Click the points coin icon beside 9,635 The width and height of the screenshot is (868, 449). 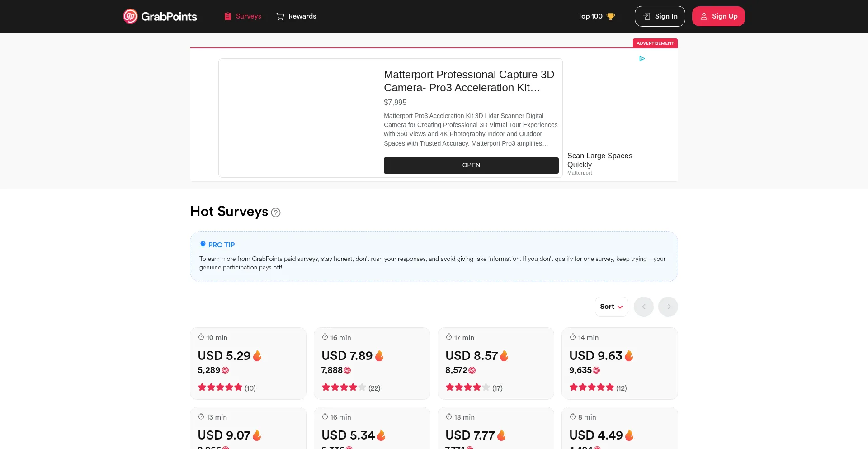coord(596,370)
